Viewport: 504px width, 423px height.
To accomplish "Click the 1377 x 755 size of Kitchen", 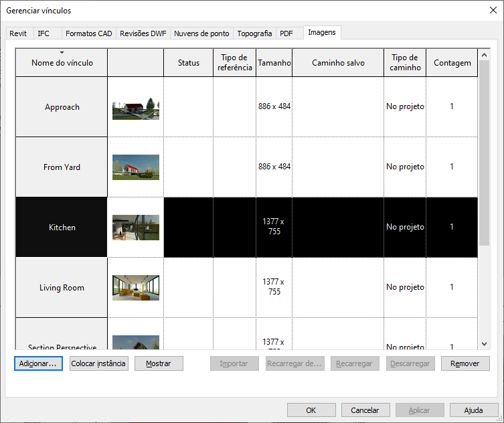I will (274, 226).
